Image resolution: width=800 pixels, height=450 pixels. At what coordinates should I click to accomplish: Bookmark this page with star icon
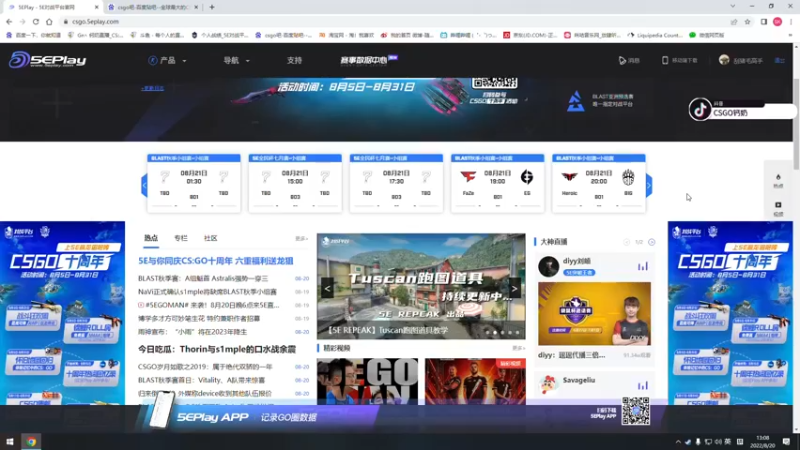747,22
